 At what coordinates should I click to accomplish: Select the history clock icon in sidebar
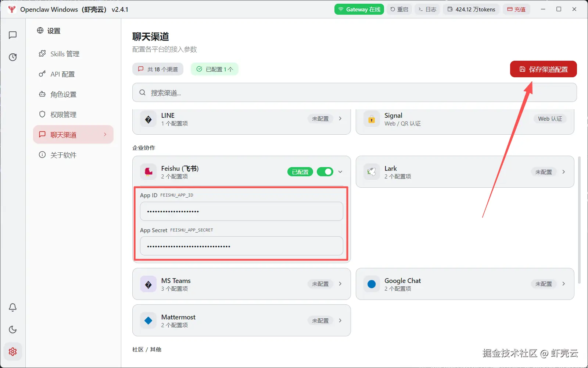click(13, 57)
